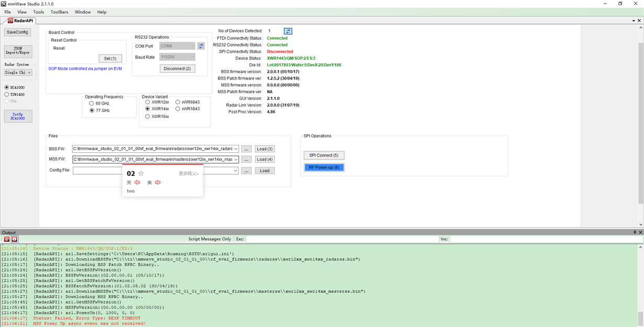Select the 60 GHz operating frequency
644x327 pixels.
point(92,104)
